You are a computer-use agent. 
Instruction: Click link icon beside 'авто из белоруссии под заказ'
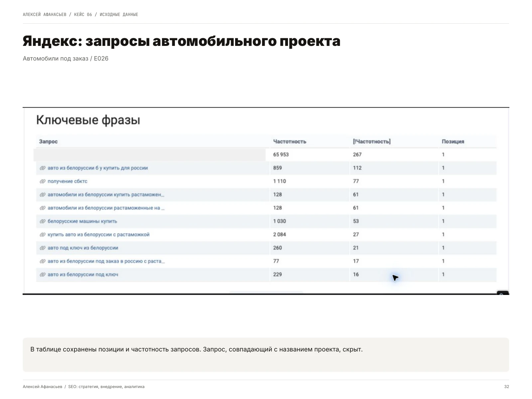[42, 261]
